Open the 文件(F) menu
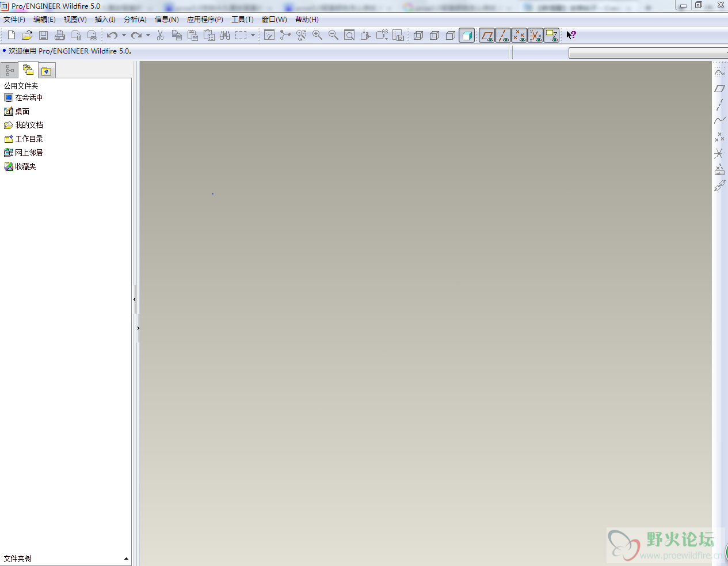Screen dimensions: 728x566 [x=14, y=20]
